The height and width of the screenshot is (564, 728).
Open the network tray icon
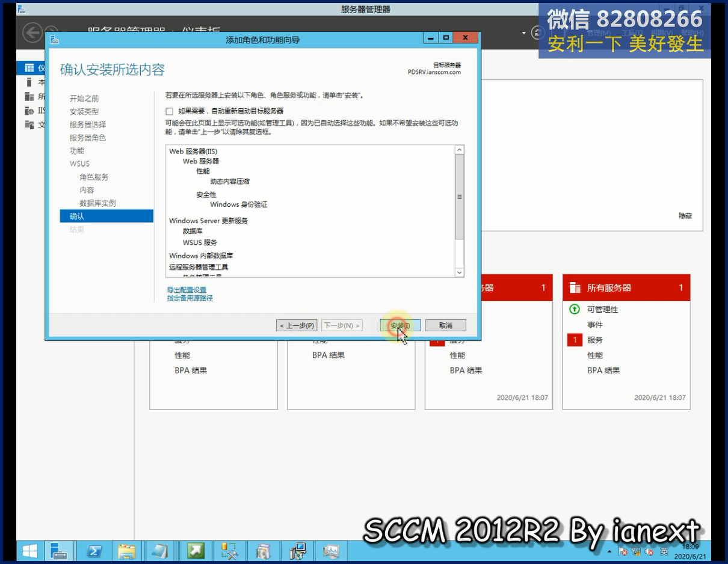(636, 551)
